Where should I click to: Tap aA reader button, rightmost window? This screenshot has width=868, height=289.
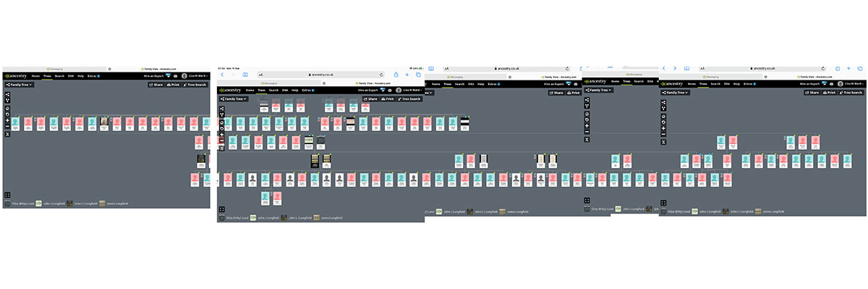pyautogui.click(x=702, y=68)
